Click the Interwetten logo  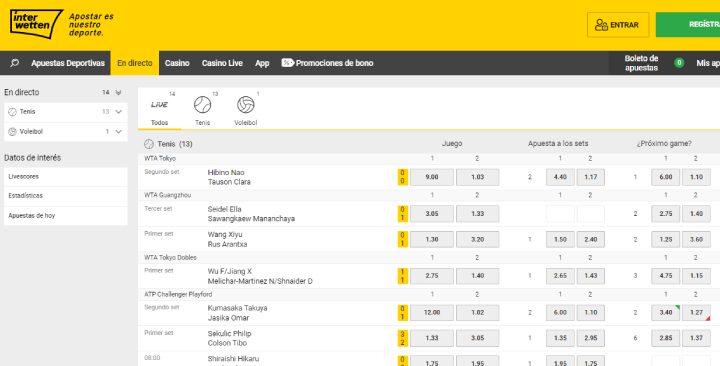(x=36, y=23)
